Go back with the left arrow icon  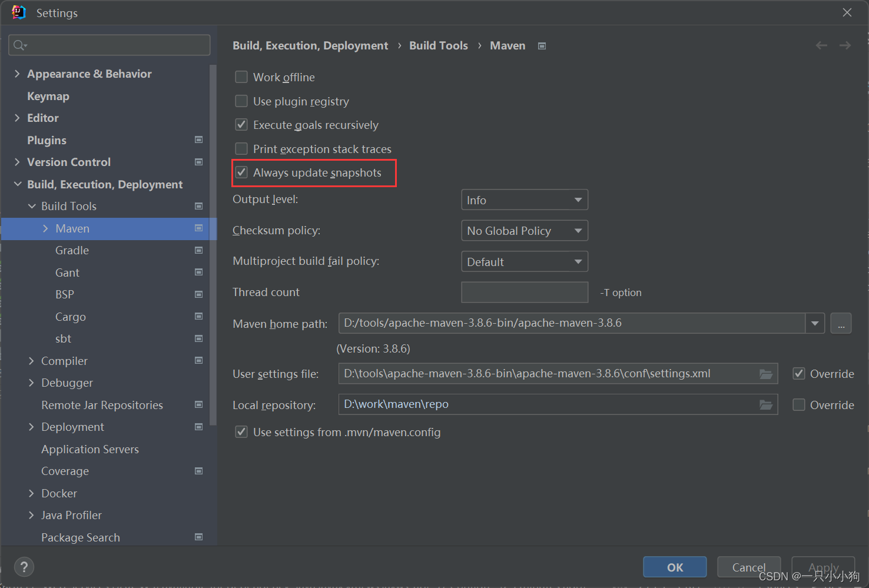[821, 45]
